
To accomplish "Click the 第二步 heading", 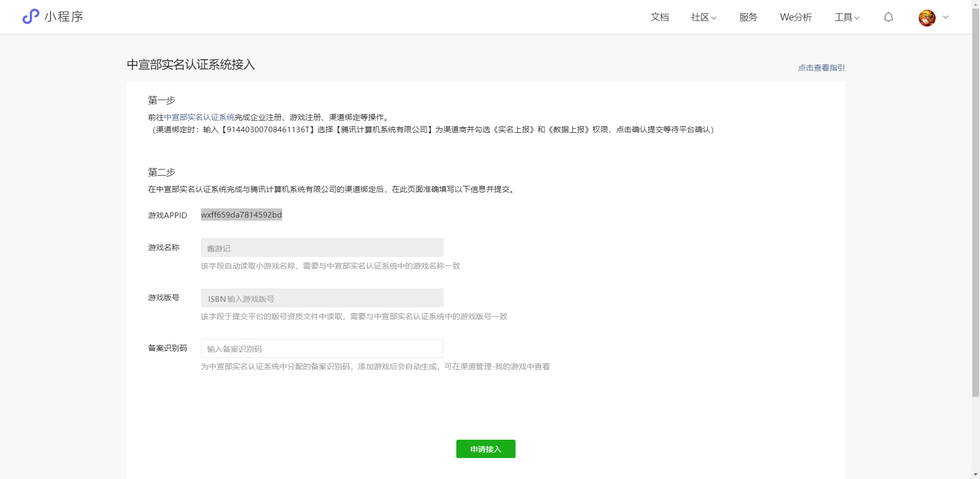I will (161, 172).
